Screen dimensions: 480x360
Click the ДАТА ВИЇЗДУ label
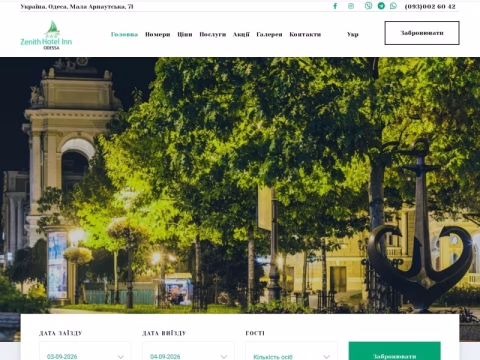pos(164,333)
